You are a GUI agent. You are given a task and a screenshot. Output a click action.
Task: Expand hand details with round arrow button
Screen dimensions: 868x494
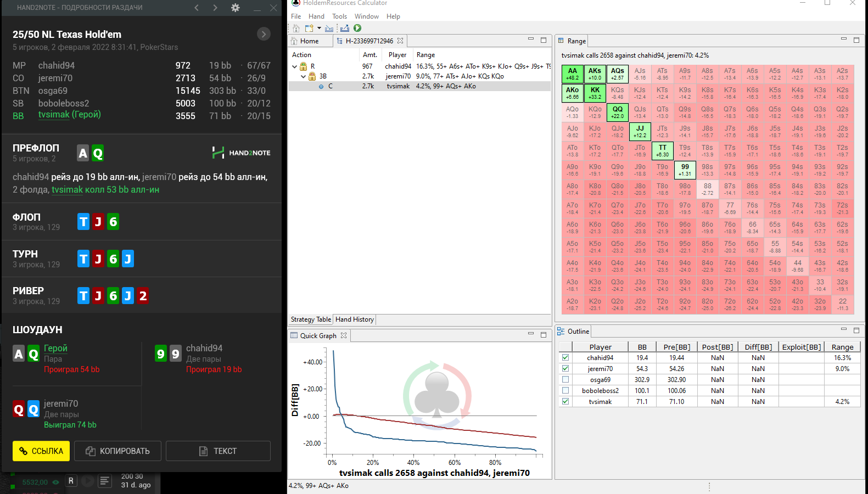264,34
